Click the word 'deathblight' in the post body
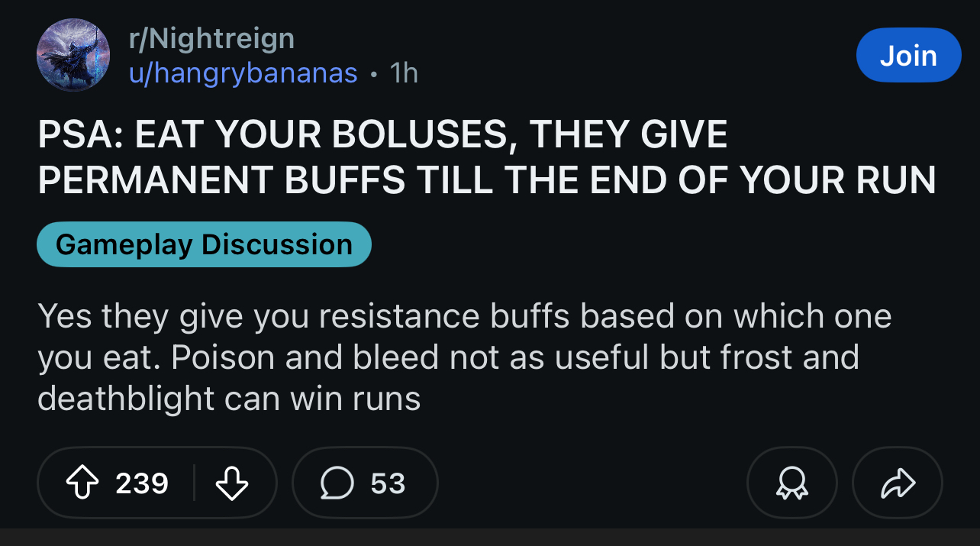This screenshot has height=546, width=980. pos(127,399)
